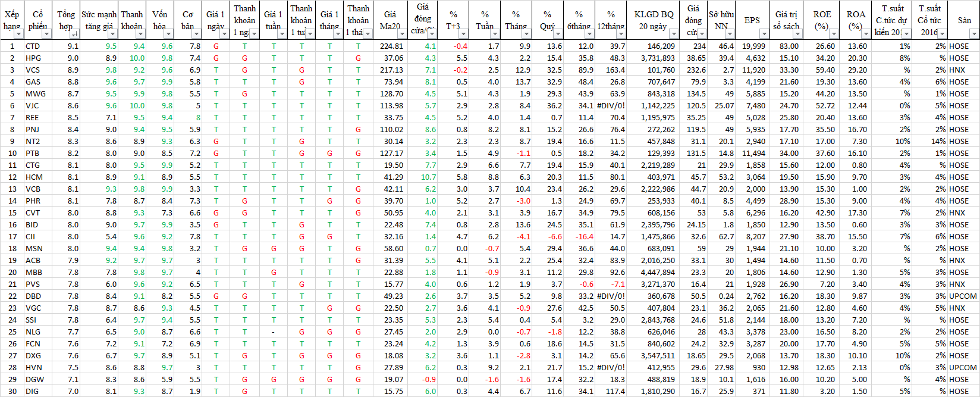Click the DIG ticker cell
Viewport: 980px width, 397px height.
(39, 391)
